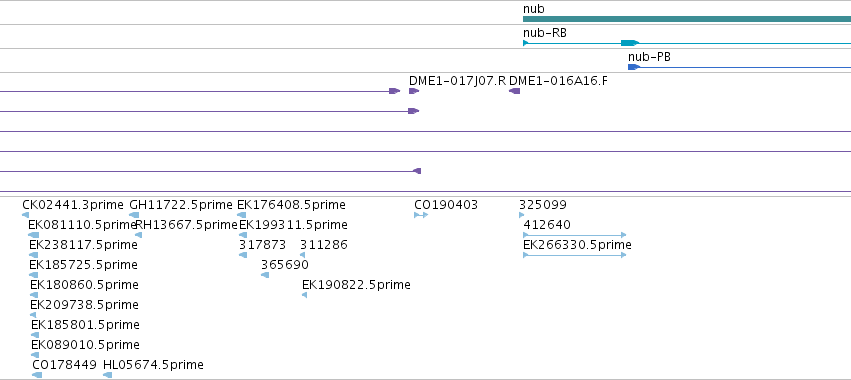851x380 pixels.
Task: Select the RH13667.5prime arrow marker
Action: (x=138, y=235)
